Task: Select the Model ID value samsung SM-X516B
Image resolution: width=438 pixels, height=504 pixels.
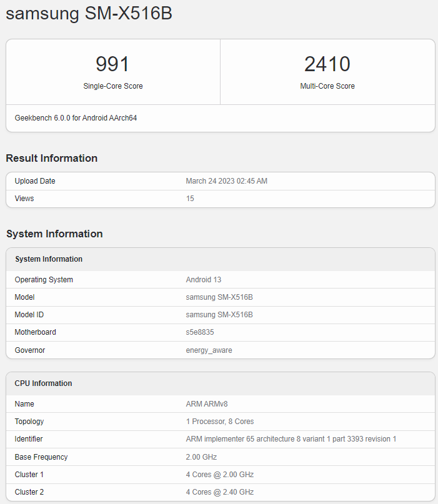Action: [219, 315]
